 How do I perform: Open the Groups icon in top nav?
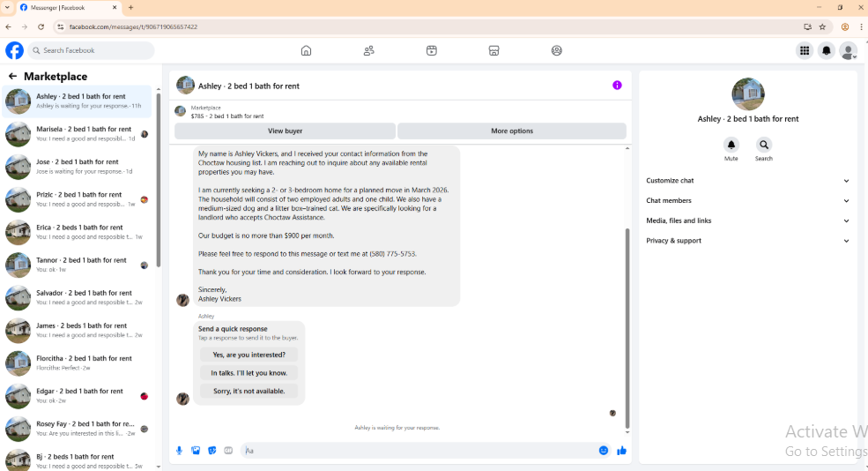(x=557, y=50)
